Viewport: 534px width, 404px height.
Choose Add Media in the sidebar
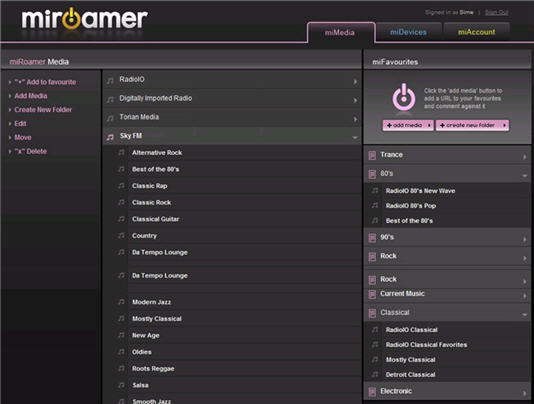tap(31, 96)
